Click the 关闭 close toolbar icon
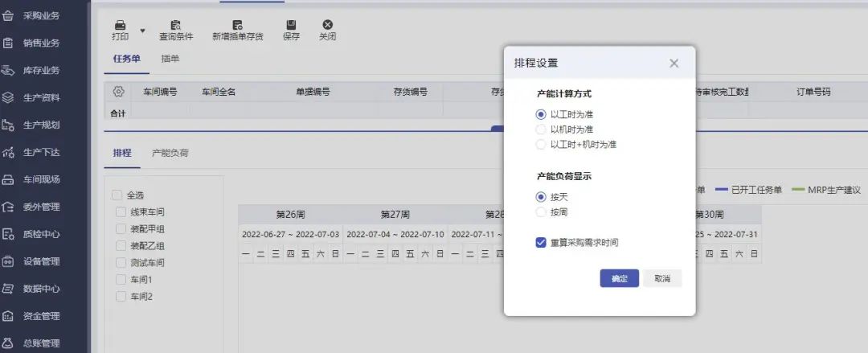Viewport: 868px width, 353px height. pyautogui.click(x=327, y=26)
